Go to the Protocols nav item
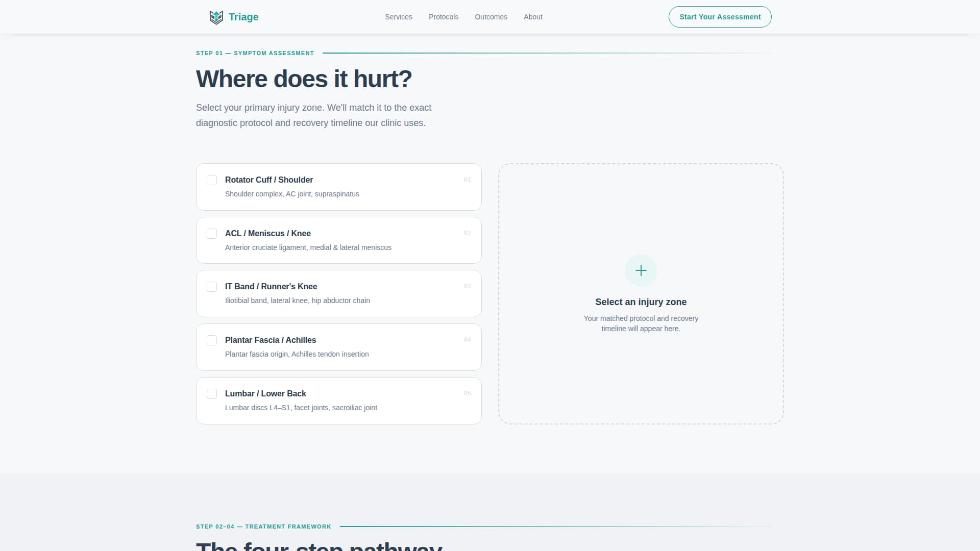This screenshot has height=551, width=980. click(x=444, y=17)
